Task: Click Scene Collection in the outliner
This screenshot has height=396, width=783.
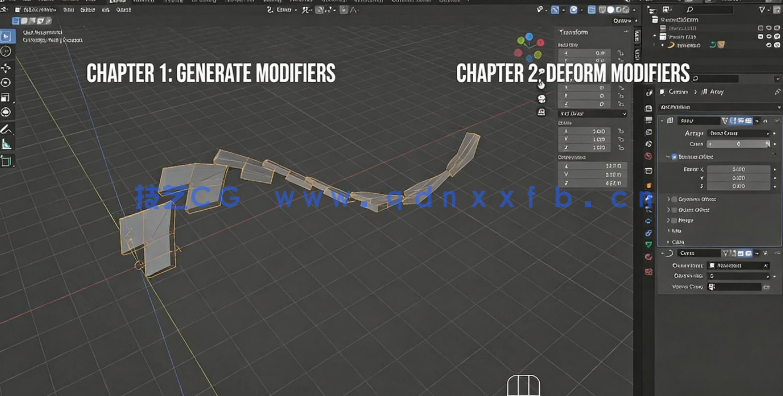Action: (x=679, y=20)
